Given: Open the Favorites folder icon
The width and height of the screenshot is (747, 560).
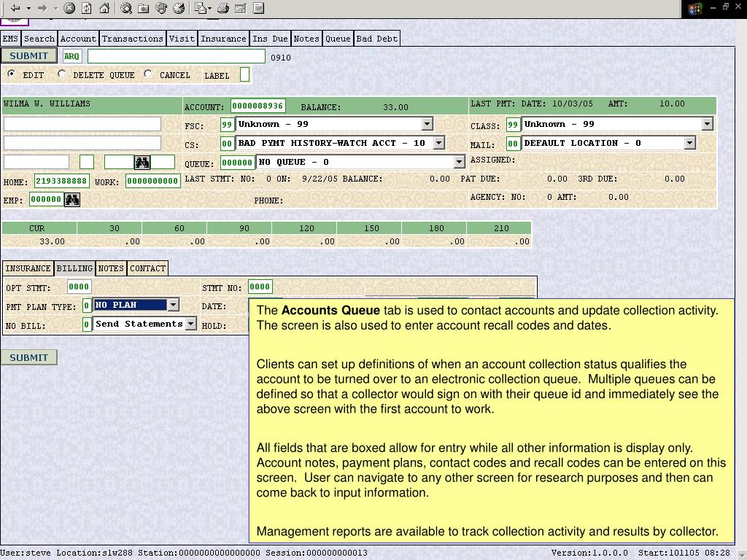Looking at the screenshot, I should (x=144, y=8).
